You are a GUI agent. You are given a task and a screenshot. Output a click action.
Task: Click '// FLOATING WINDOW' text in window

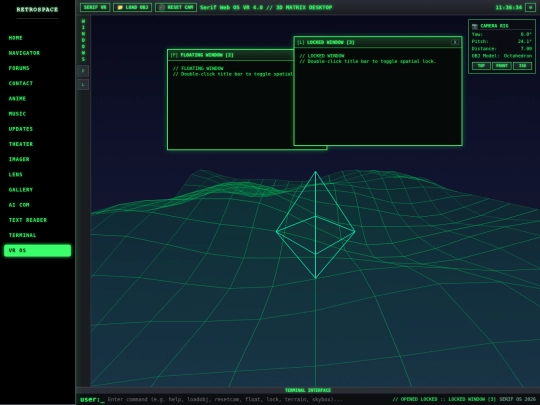(x=198, y=68)
